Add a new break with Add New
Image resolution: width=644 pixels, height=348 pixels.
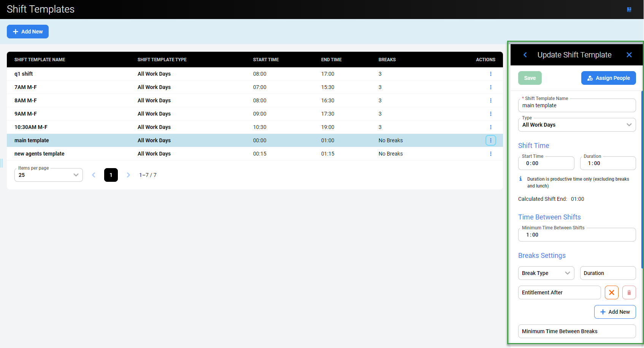click(x=615, y=312)
